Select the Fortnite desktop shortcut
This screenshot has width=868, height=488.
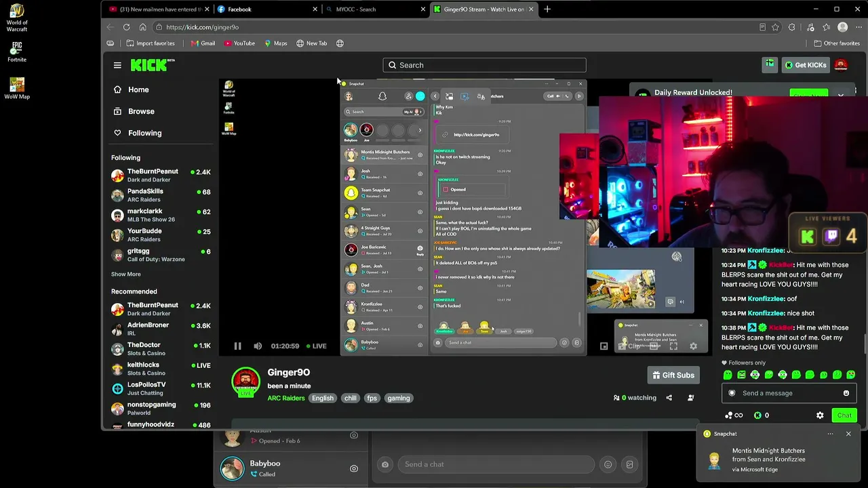(17, 52)
